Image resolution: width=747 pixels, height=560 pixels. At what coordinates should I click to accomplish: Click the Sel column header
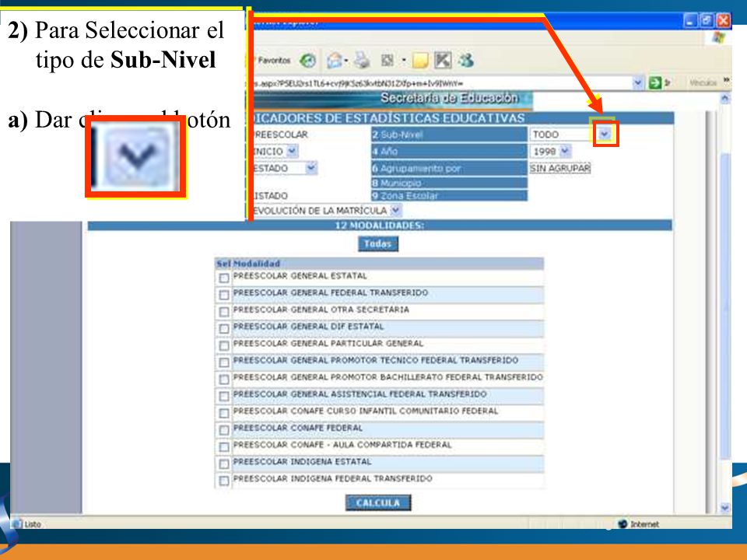pyautogui.click(x=223, y=264)
